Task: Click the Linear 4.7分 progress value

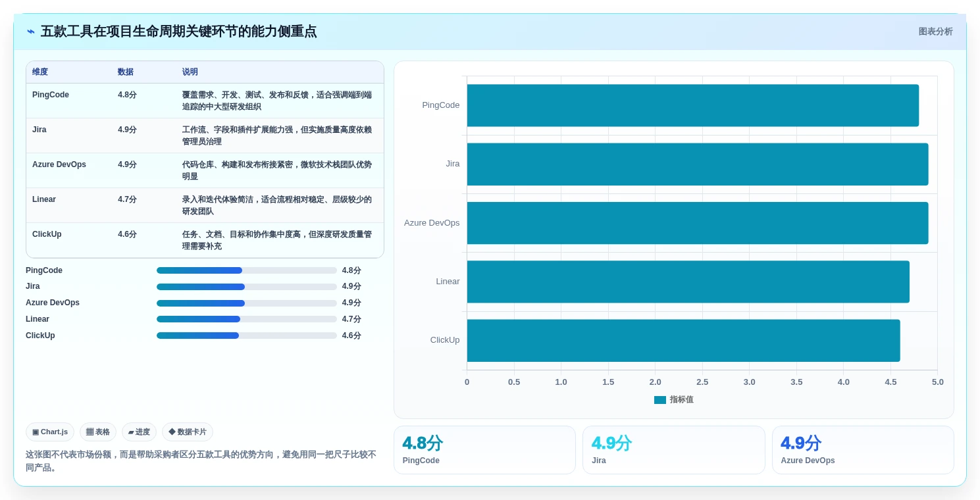Action: coord(351,319)
